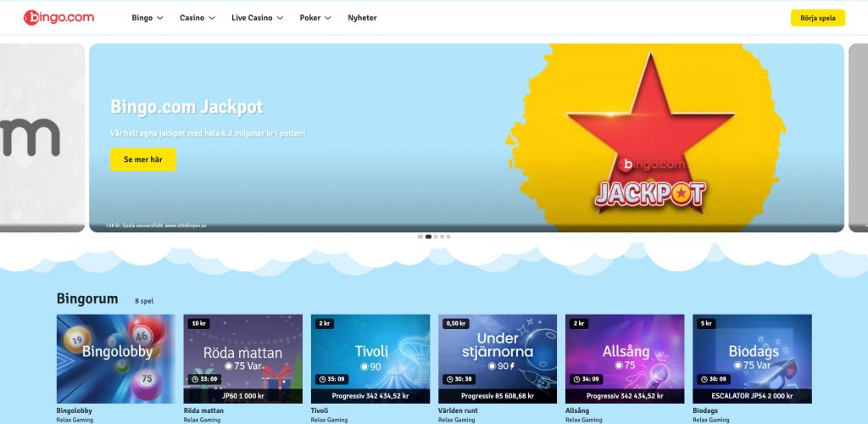
Task: Open the Poker navigation menu
Action: click(x=314, y=18)
